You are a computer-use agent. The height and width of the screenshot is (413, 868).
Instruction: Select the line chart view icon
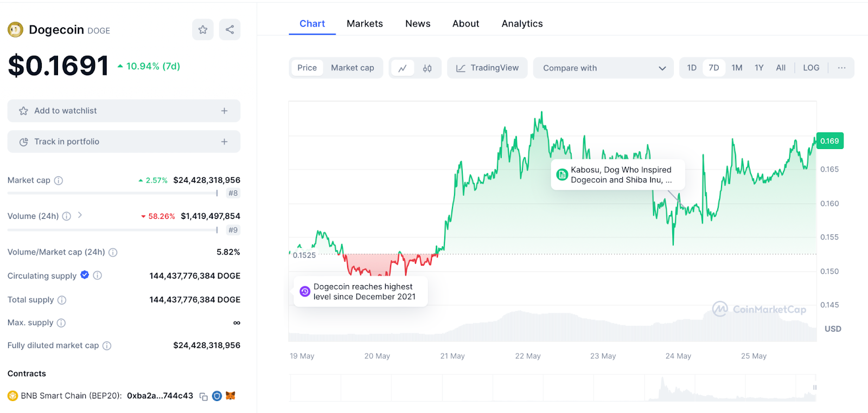click(x=403, y=68)
